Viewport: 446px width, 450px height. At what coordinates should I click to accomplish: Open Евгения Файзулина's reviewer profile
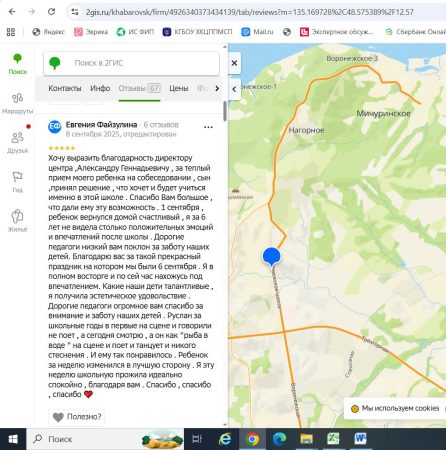101,125
